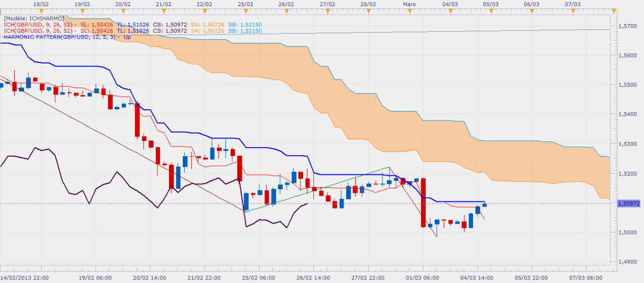Click the 1,5500 price axis label
644x283 pixels.
[628, 85]
